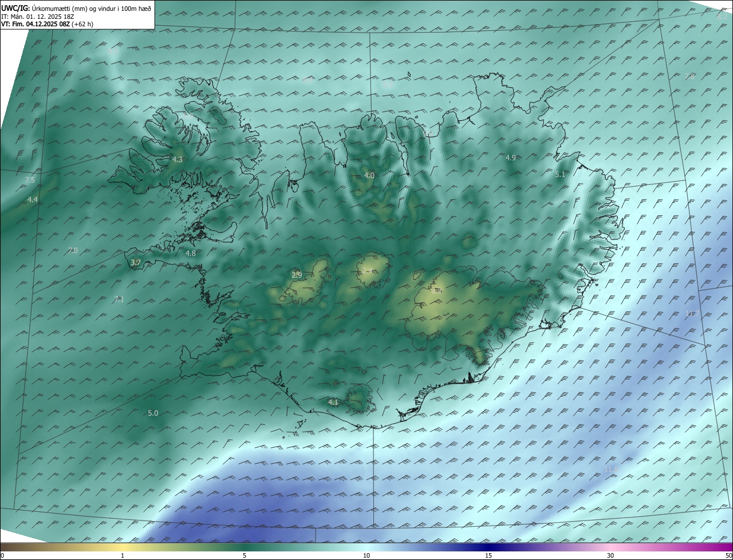Click the 7.1 value label
The height and width of the screenshot is (560, 733).
(x=119, y=299)
